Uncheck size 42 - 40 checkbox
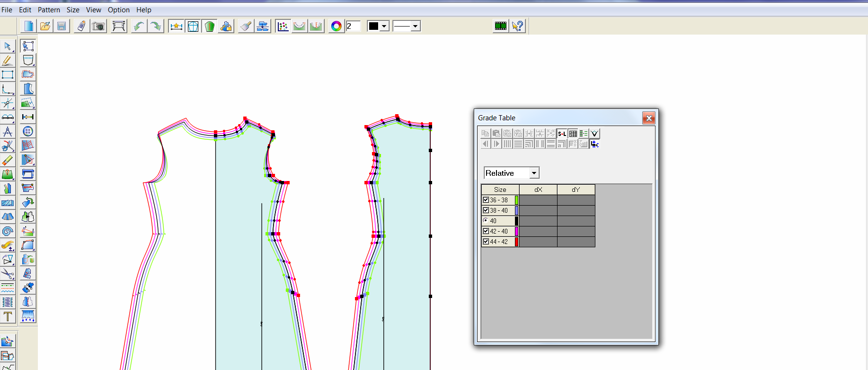This screenshot has height=370, width=868. pyautogui.click(x=486, y=231)
